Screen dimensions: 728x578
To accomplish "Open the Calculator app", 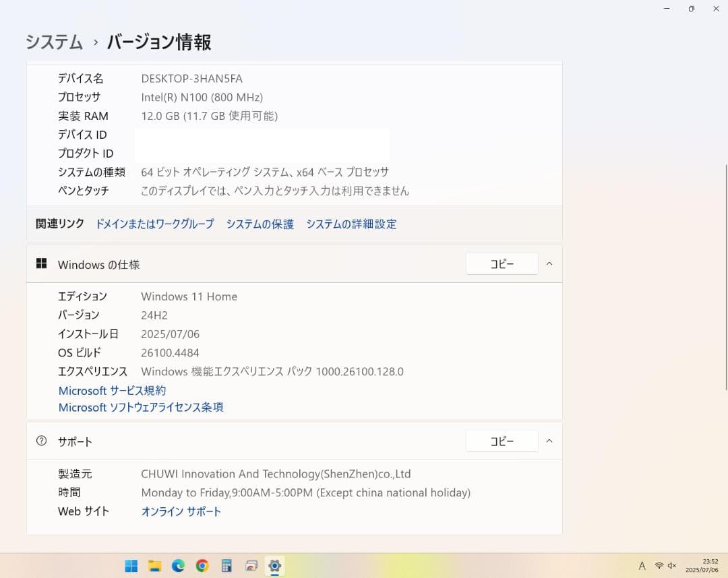I will point(226,565).
